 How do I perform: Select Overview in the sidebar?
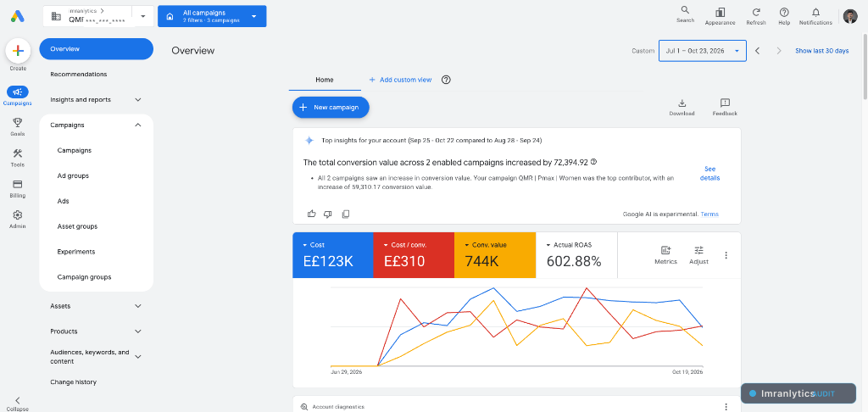tap(97, 48)
